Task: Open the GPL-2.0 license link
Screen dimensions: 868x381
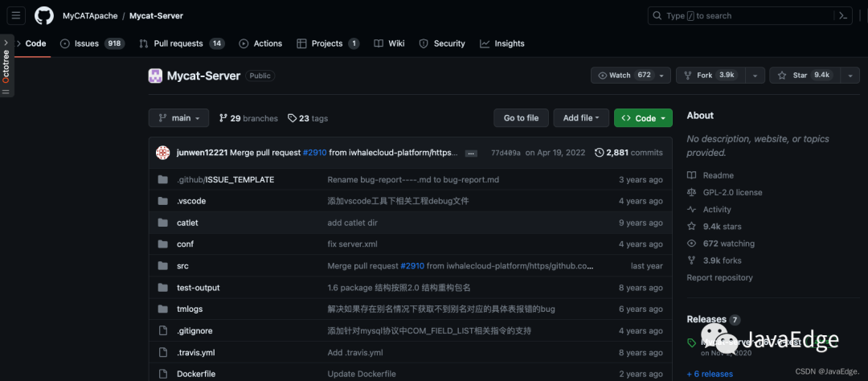Action: (x=725, y=192)
